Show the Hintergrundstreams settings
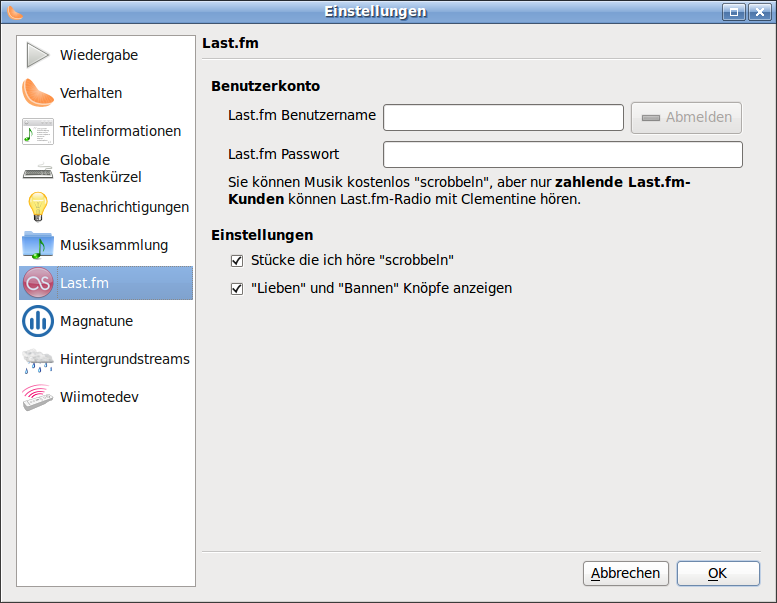777x603 pixels. 106,359
